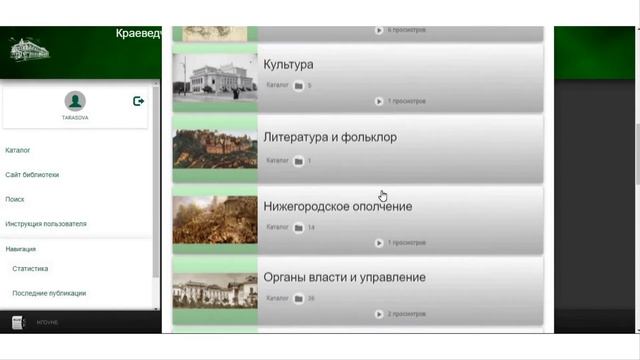Open Инструкция пользователя from the sidebar
Viewport: 640px width, 360px height.
[x=46, y=224]
